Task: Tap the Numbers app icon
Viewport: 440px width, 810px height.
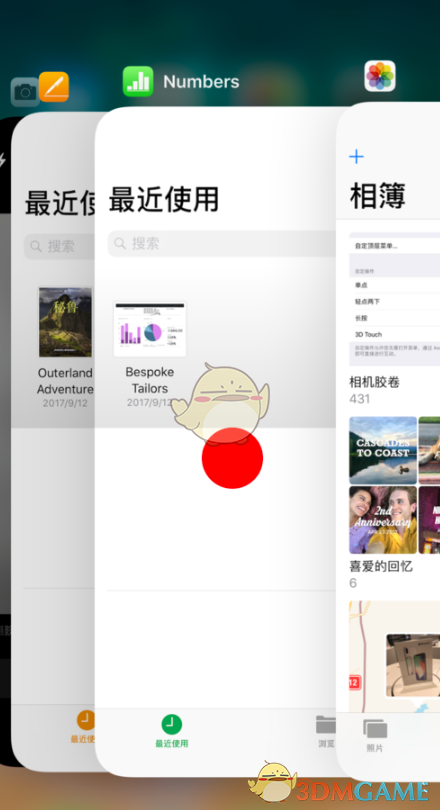Action: coord(138,82)
